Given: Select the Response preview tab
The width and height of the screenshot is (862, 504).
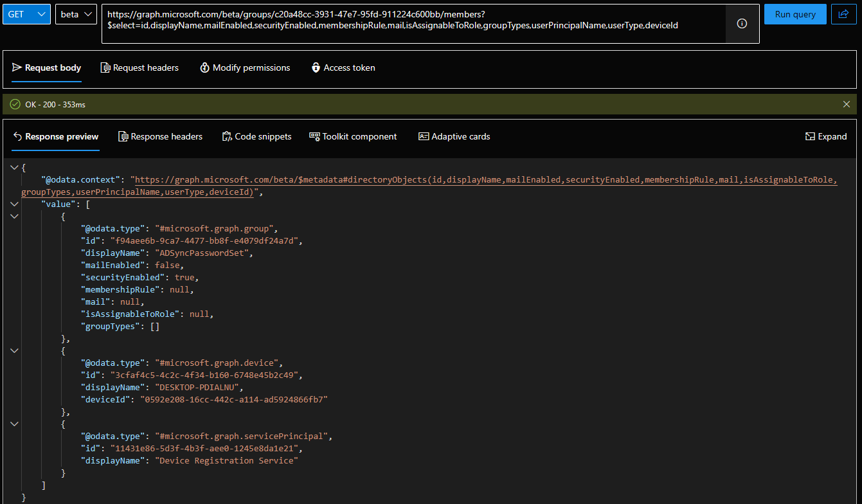Looking at the screenshot, I should click(x=56, y=136).
